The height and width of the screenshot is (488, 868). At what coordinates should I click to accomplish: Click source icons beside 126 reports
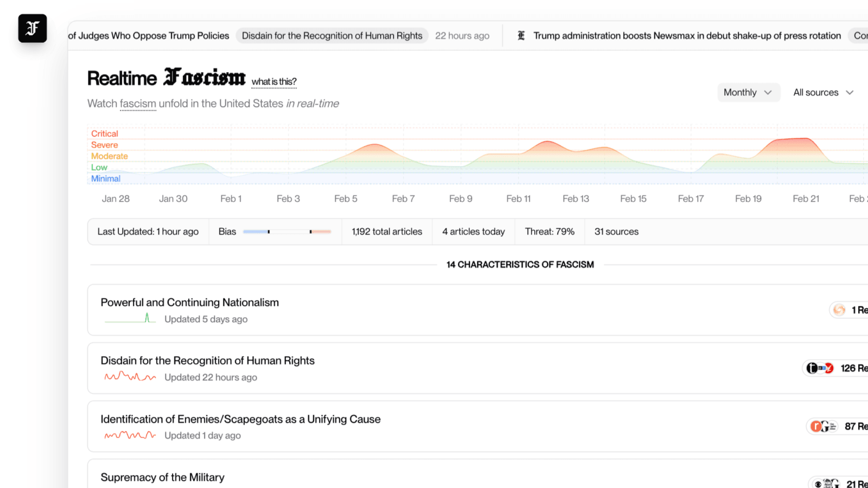pos(820,368)
